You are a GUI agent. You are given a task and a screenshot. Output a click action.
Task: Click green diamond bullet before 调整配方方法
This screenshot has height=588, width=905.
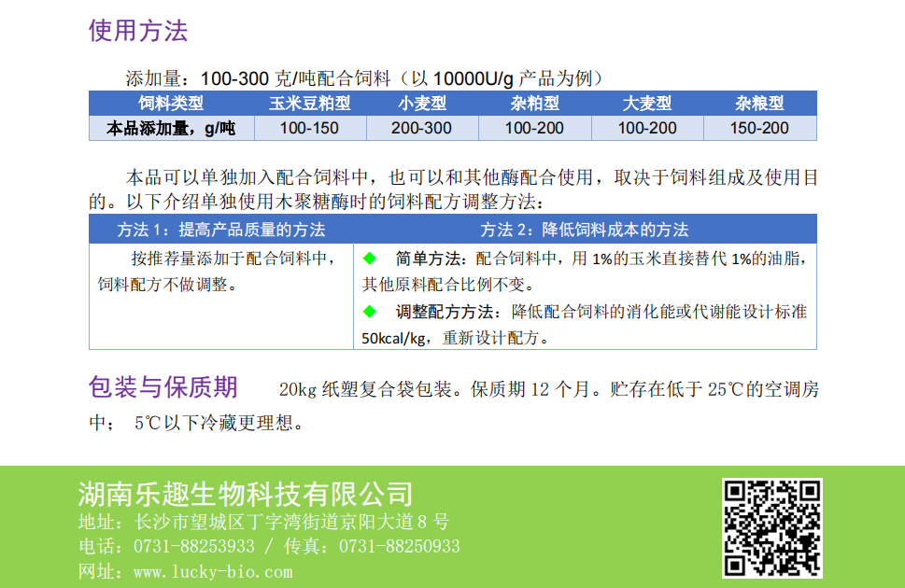369,311
